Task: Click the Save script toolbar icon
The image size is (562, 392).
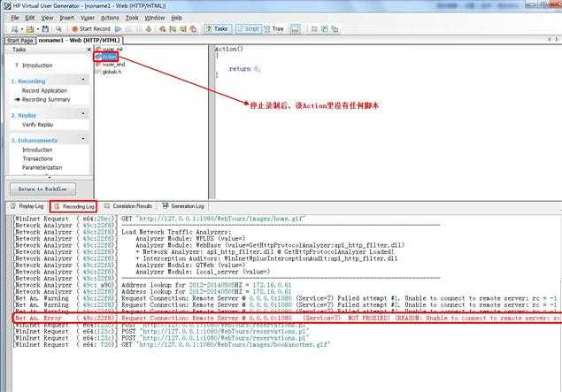Action: [x=45, y=29]
